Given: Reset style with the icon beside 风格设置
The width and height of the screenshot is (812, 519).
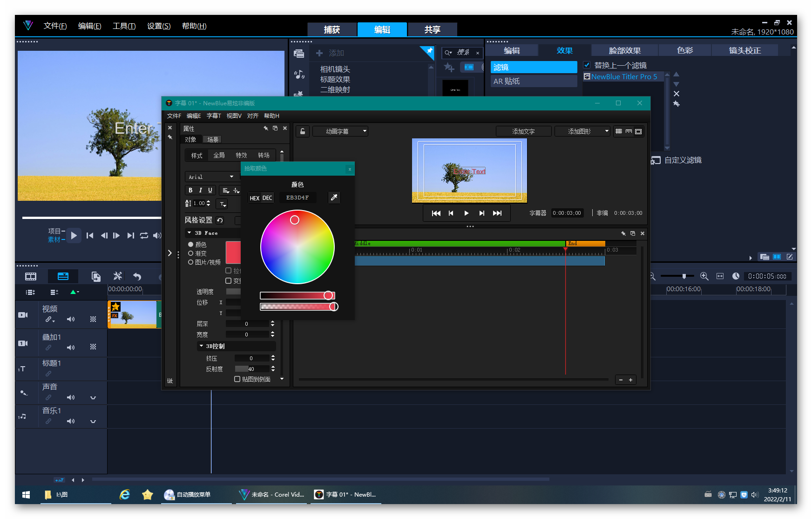Looking at the screenshot, I should [x=220, y=220].
